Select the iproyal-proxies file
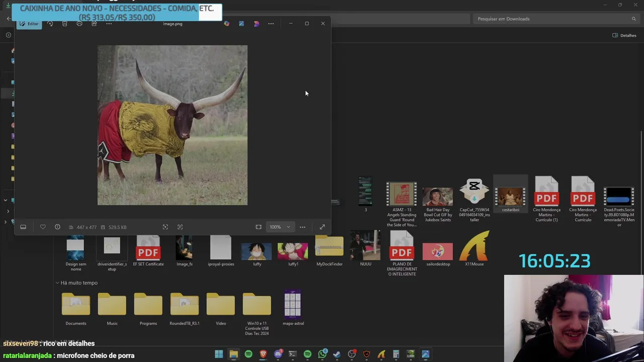644x362 pixels. pyautogui.click(x=221, y=250)
